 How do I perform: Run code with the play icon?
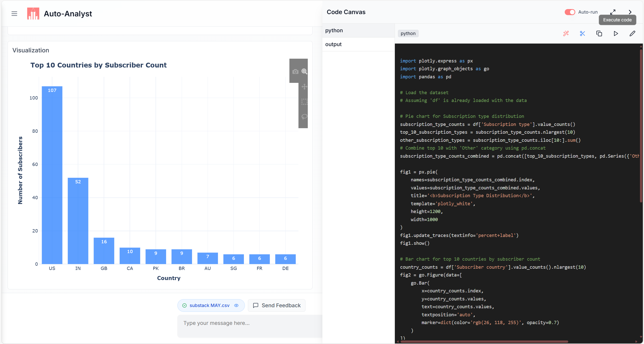(x=616, y=33)
